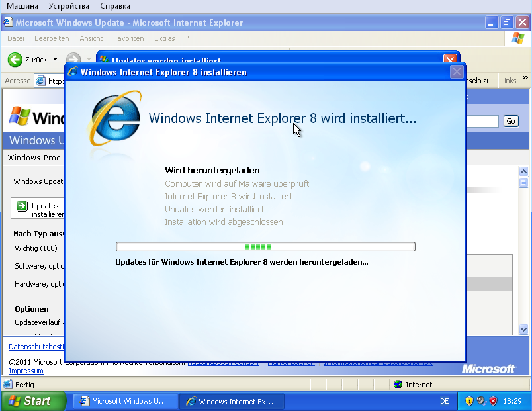Click the Wird heruntergeladen step text
This screenshot has height=411, width=532.
point(212,170)
